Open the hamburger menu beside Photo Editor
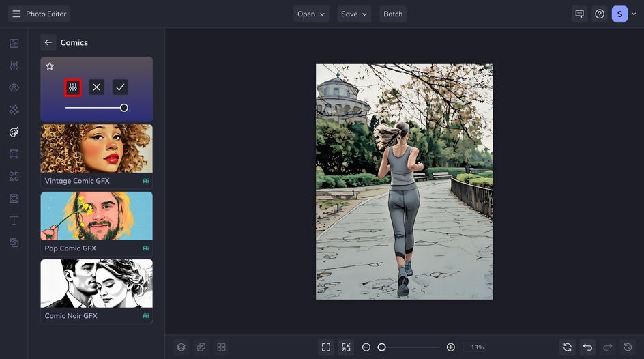Image resolution: width=644 pixels, height=359 pixels. [16, 14]
